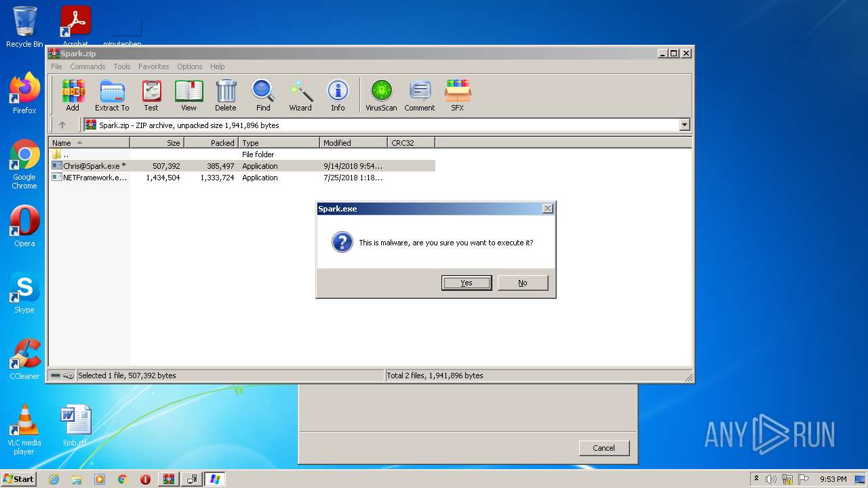This screenshot has width=868, height=488.
Task: Launch Firefox from the desktop
Action: point(24,94)
